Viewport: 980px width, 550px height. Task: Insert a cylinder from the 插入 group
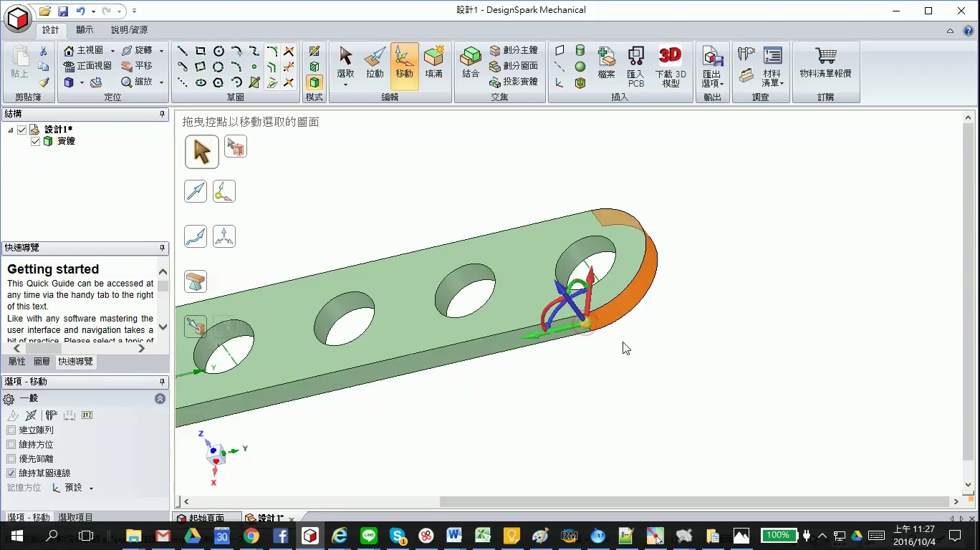pyautogui.click(x=580, y=51)
